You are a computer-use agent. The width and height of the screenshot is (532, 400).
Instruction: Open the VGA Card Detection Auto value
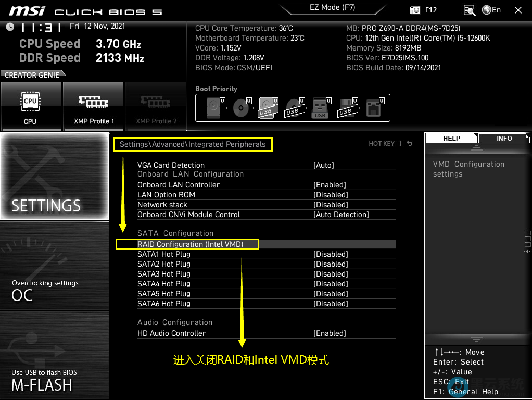(x=323, y=165)
